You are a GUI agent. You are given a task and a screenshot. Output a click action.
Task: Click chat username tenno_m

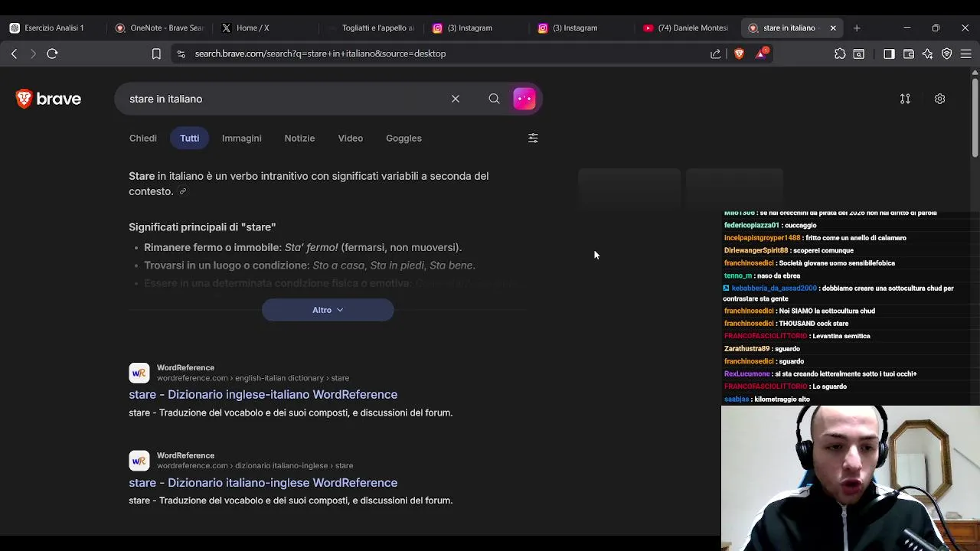coord(738,275)
